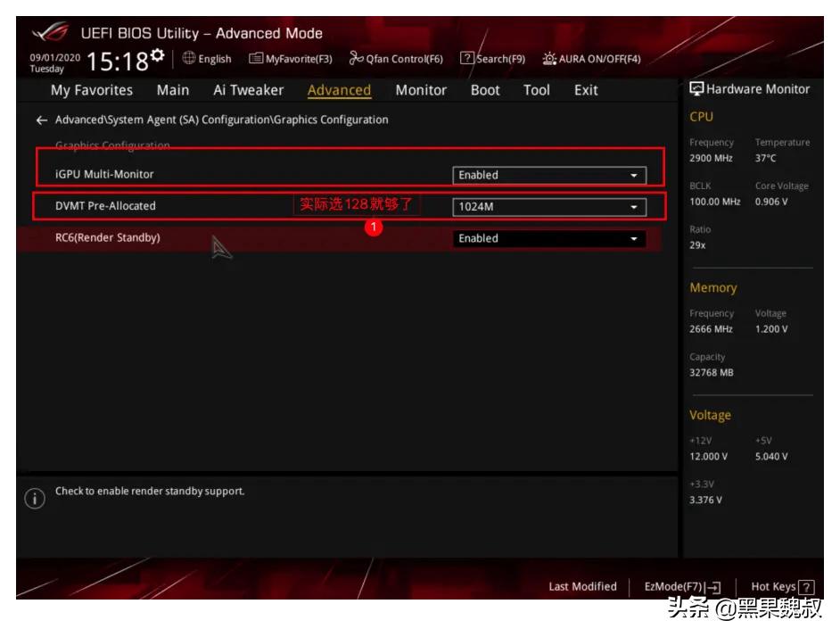Show Hot Keys help
Image resolution: width=840 pixels, height=637 pixels.
tap(783, 587)
